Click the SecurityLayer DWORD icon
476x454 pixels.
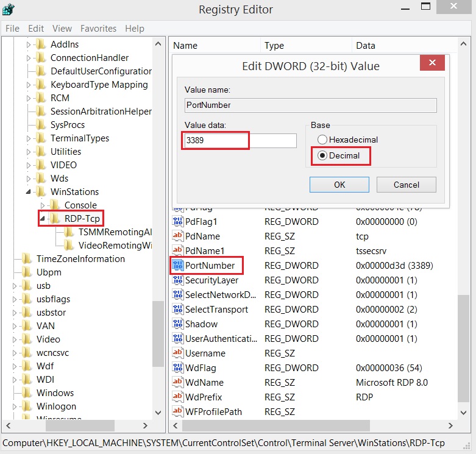[x=178, y=280]
